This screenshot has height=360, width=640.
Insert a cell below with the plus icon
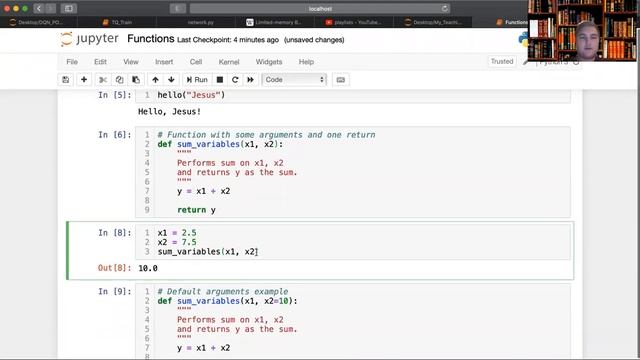pos(84,80)
